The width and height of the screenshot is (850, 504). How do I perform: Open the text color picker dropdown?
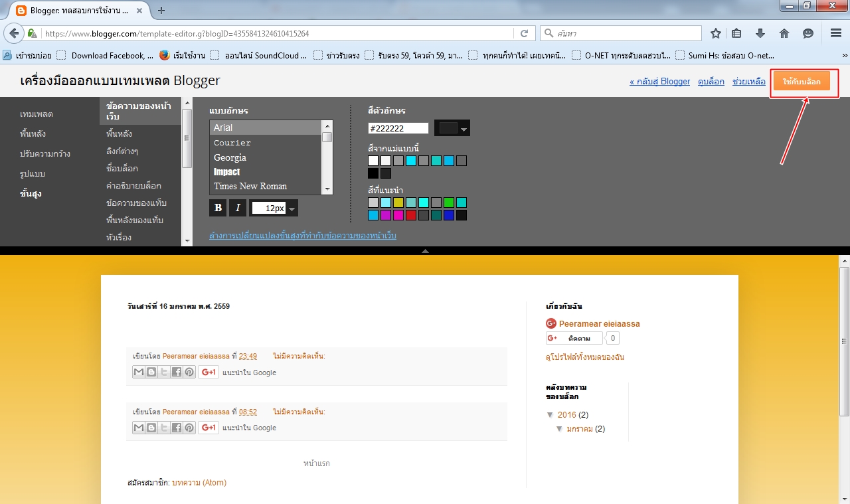point(452,128)
